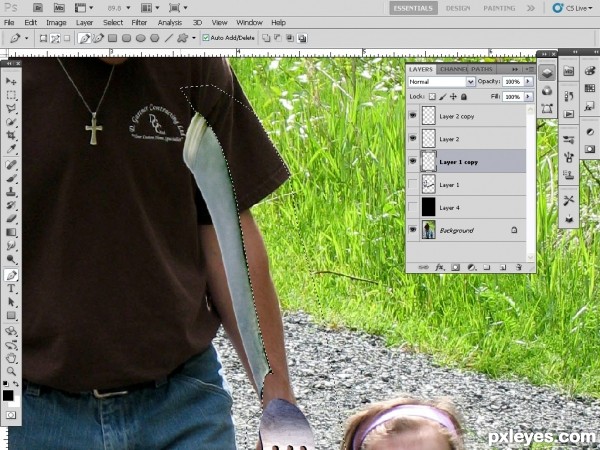Choose Ellipse shape in options bar
The image size is (600, 450).
[x=140, y=38]
